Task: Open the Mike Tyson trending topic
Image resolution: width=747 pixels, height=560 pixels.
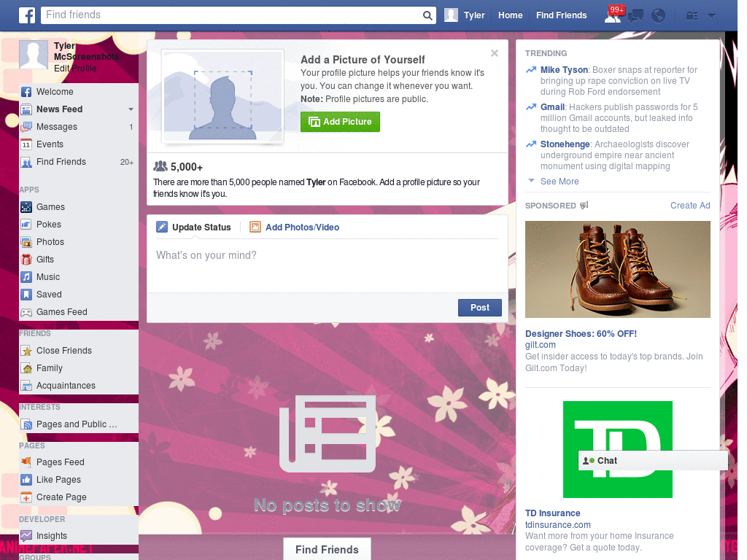Action: pos(564,70)
